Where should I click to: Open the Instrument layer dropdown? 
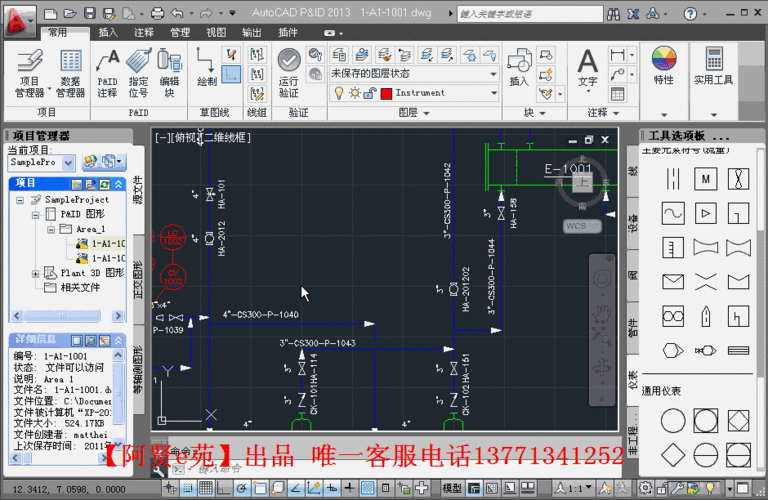[x=447, y=93]
